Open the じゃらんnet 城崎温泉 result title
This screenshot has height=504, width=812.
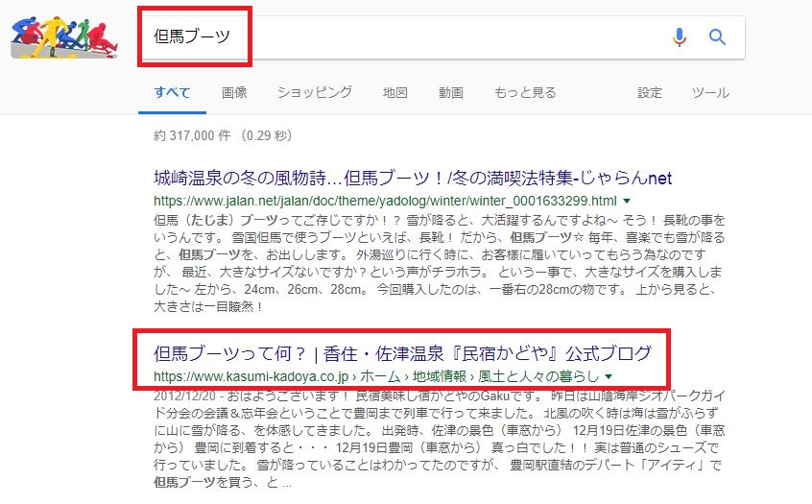point(413,179)
